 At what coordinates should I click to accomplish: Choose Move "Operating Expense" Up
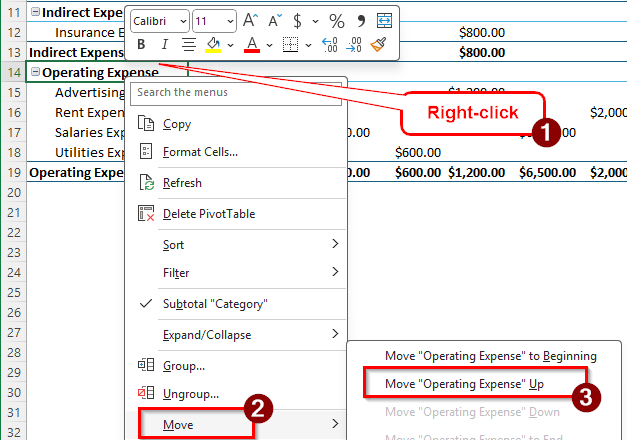pos(464,384)
